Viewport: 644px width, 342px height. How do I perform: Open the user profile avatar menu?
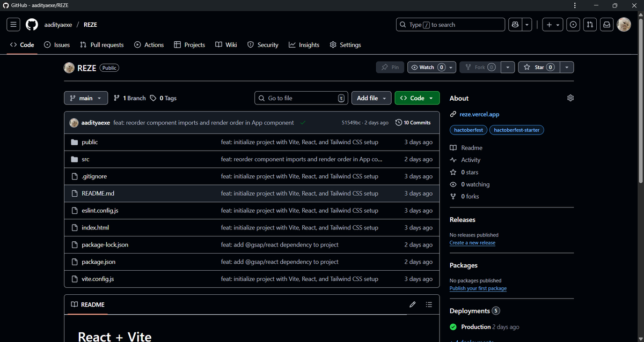(x=624, y=25)
